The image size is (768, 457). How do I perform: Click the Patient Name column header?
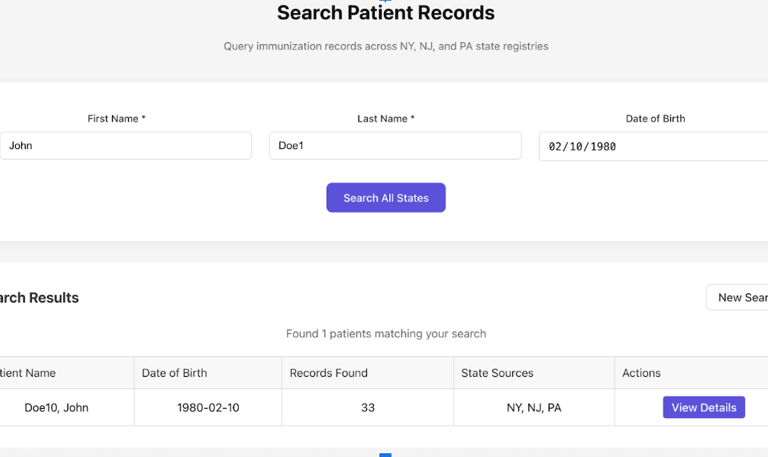[28, 373]
